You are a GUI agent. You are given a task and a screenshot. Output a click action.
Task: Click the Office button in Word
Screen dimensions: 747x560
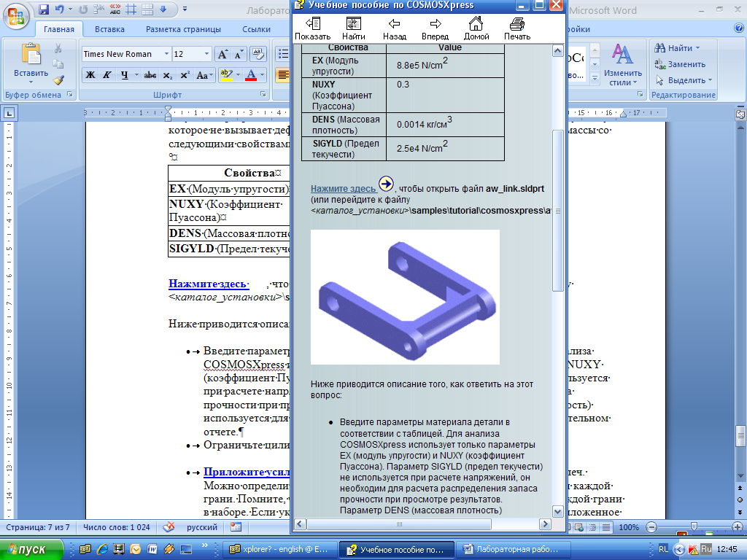pyautogui.click(x=16, y=16)
